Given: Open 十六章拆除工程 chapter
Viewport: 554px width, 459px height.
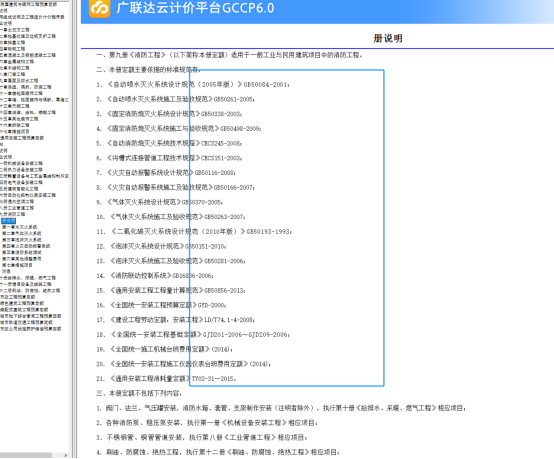Looking at the screenshot, I should click(15, 125).
